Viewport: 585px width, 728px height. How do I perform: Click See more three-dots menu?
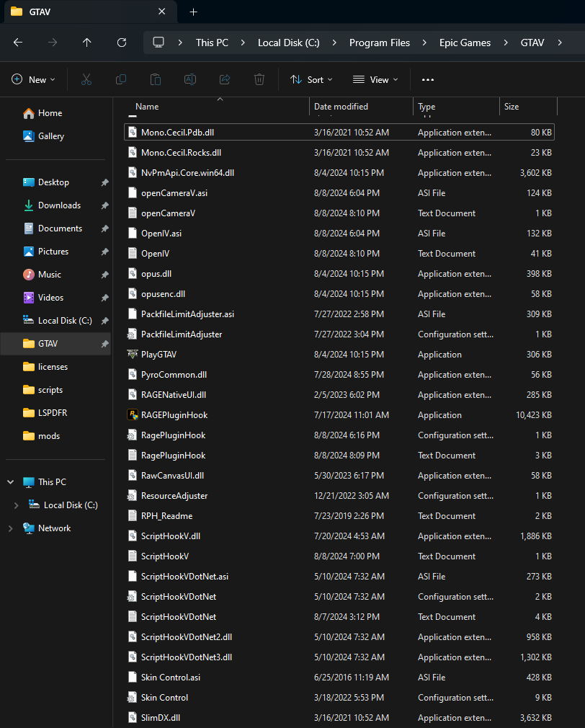click(x=428, y=79)
